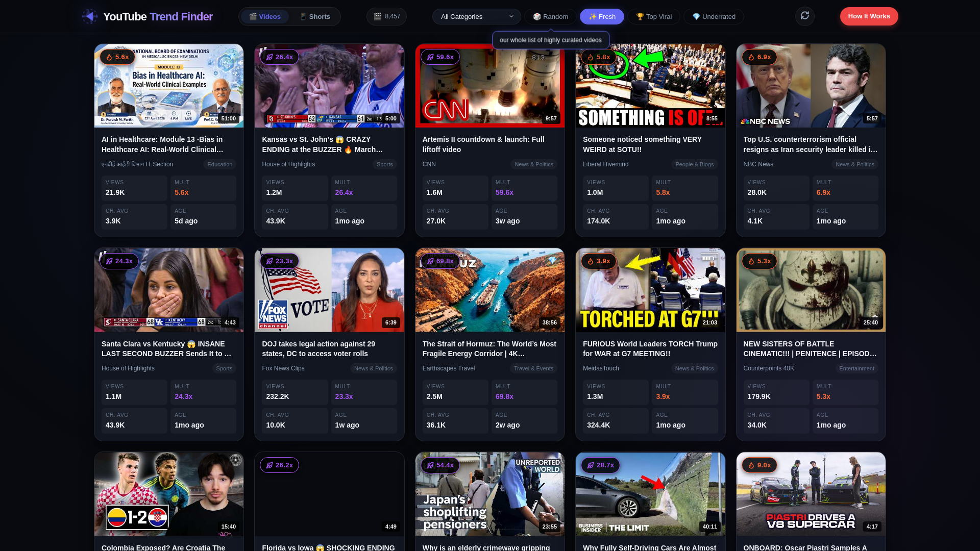The height and width of the screenshot is (551, 980).
Task: Open the Piastri drives a V8 Supercar thumbnail
Action: 811,494
